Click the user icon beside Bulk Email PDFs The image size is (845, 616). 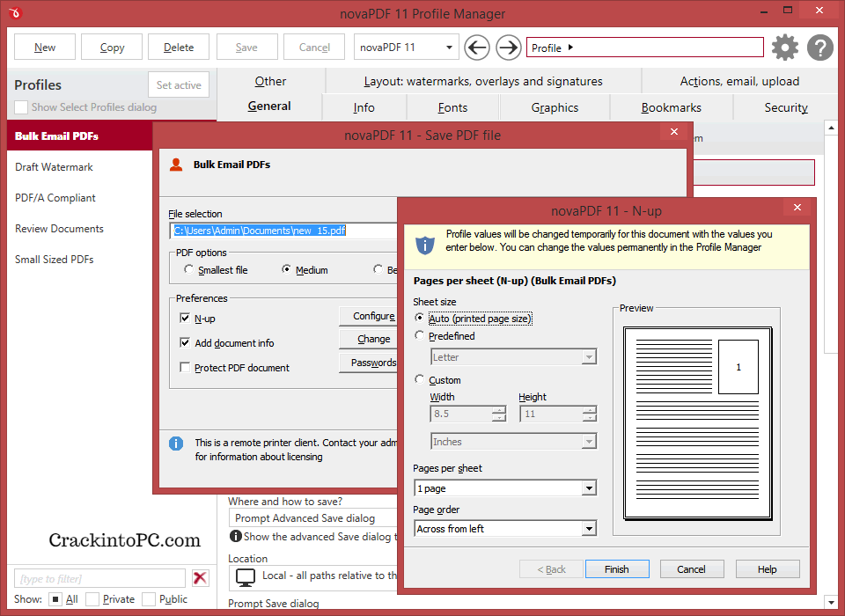[x=176, y=165]
